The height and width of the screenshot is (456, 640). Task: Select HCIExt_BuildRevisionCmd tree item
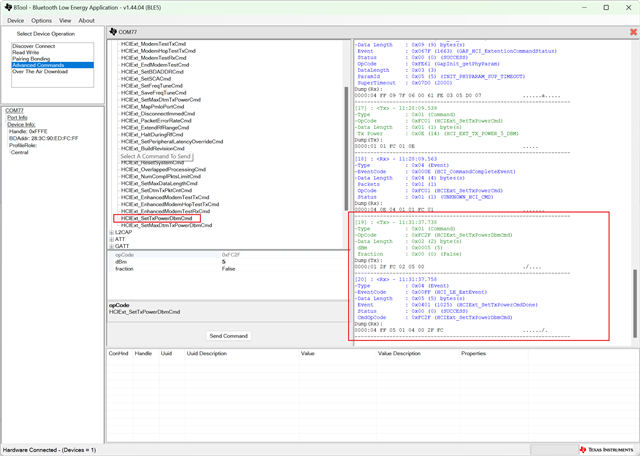[153, 148]
